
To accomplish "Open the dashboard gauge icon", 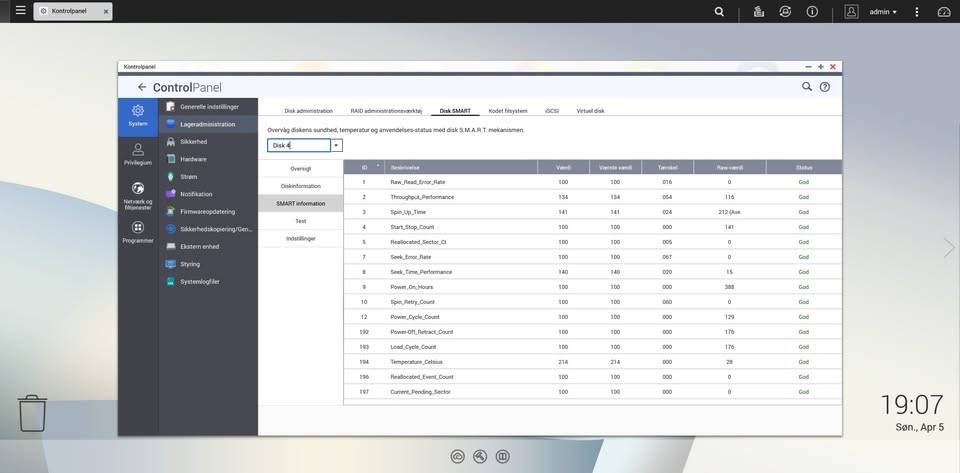I will point(943,12).
